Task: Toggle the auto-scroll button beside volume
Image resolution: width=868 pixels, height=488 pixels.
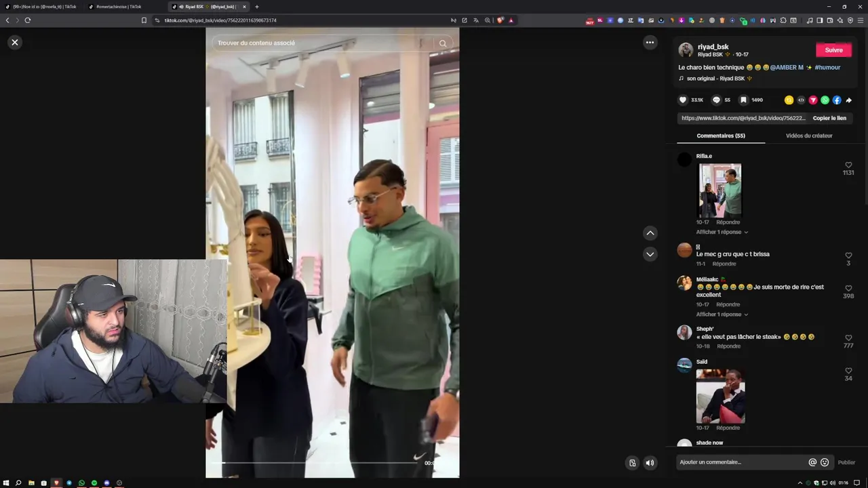Action: coord(632,463)
